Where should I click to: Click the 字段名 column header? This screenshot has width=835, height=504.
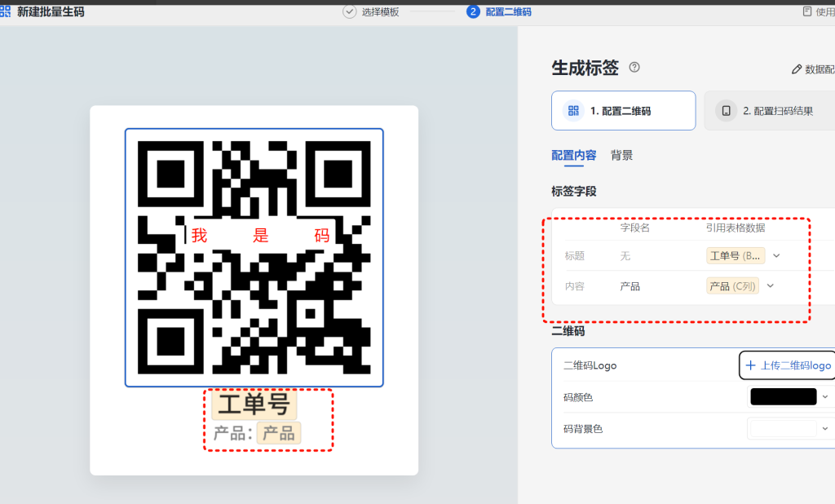point(634,228)
